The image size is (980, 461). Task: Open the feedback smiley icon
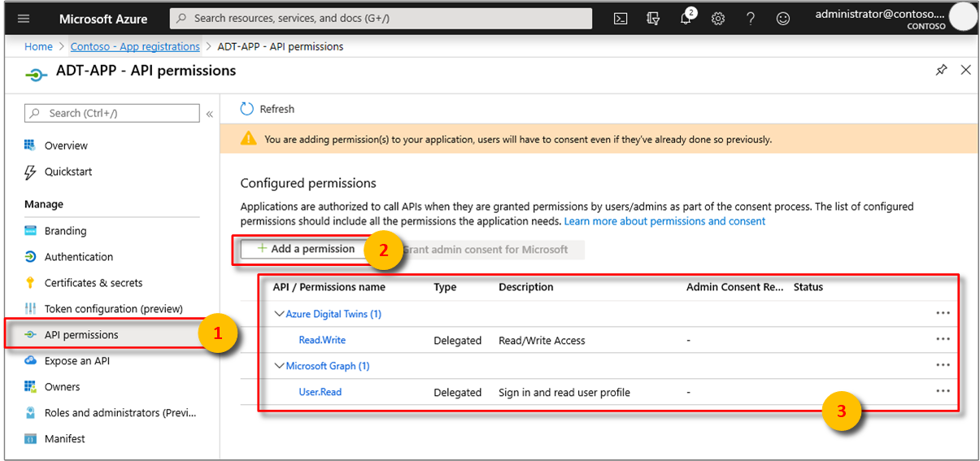pos(783,19)
